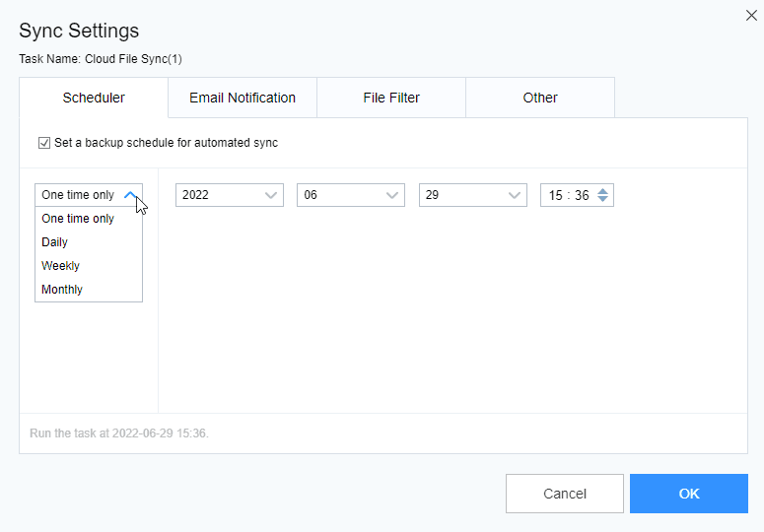
Task: Go to the Other tab
Action: (540, 98)
